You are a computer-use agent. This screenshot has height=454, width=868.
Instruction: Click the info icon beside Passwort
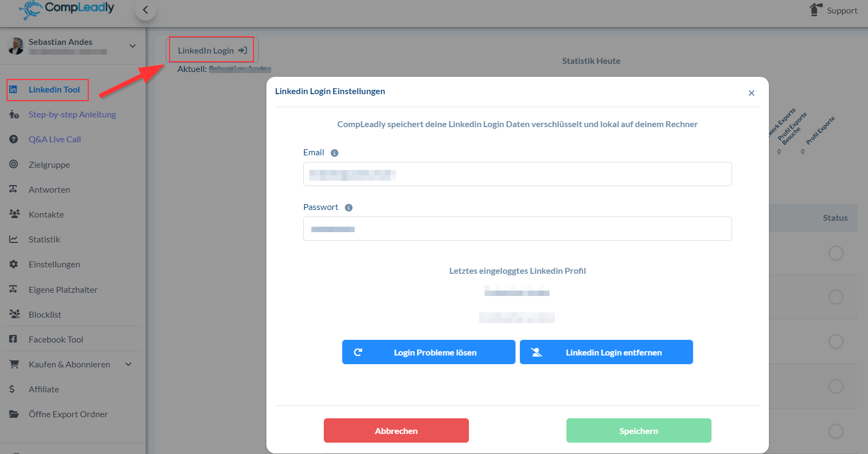point(349,208)
